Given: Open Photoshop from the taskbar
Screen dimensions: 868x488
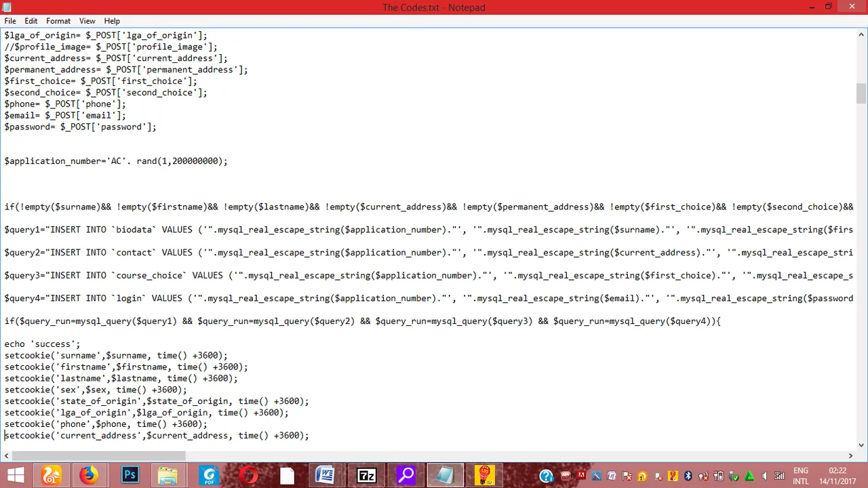Looking at the screenshot, I should pos(129,475).
